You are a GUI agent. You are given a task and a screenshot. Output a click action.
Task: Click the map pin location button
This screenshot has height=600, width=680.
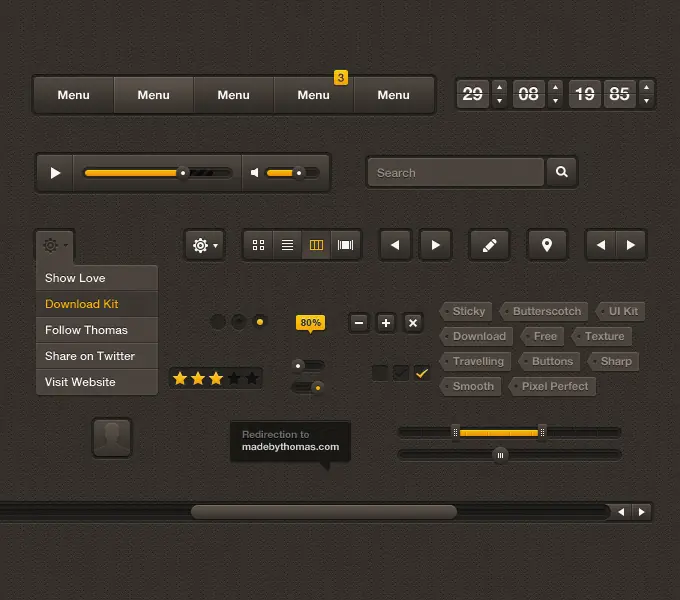click(x=547, y=245)
